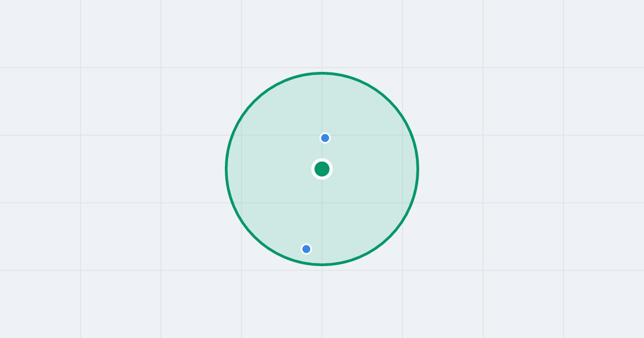Select the blue dot near the circle's bottom edge

point(306,249)
